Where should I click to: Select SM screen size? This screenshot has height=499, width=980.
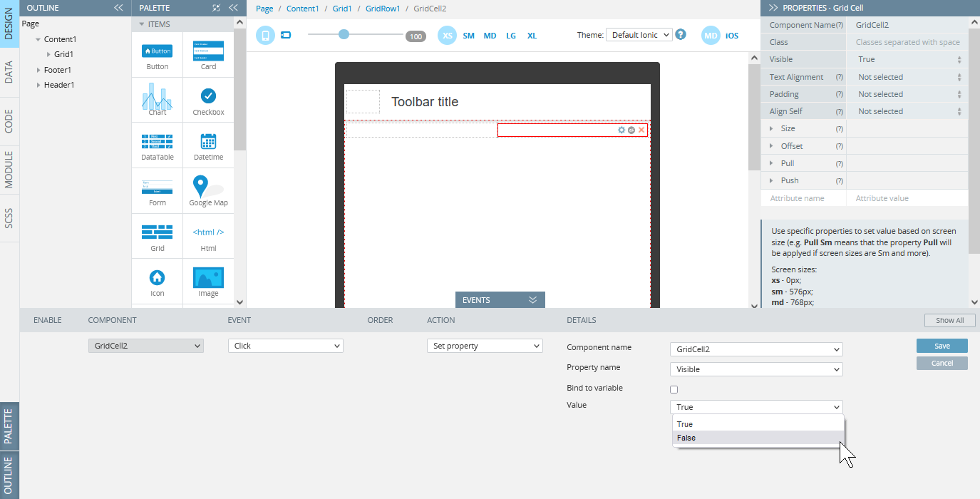[x=468, y=35]
